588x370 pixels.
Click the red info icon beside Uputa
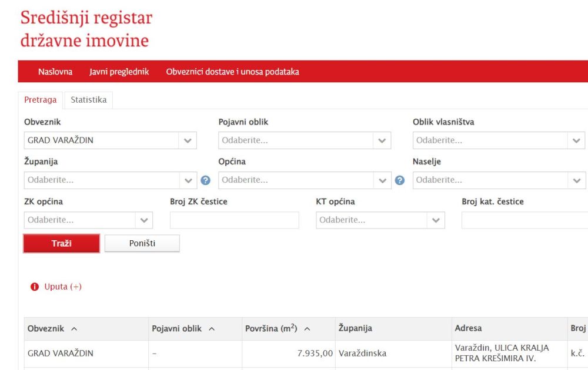[x=35, y=287]
